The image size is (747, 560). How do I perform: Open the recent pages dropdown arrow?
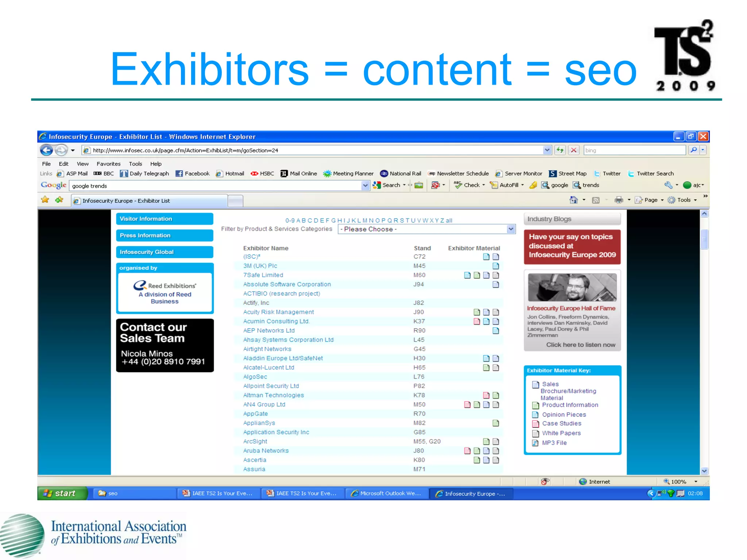pyautogui.click(x=73, y=150)
